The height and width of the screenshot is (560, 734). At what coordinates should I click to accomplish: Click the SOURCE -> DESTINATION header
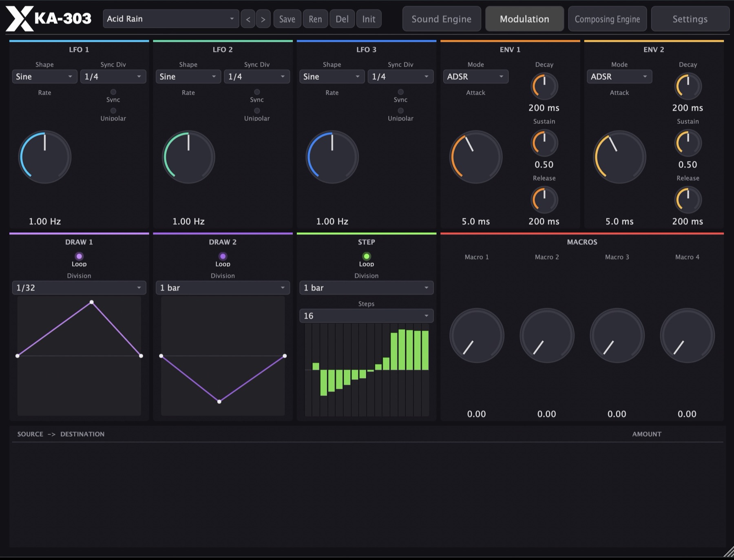61,434
